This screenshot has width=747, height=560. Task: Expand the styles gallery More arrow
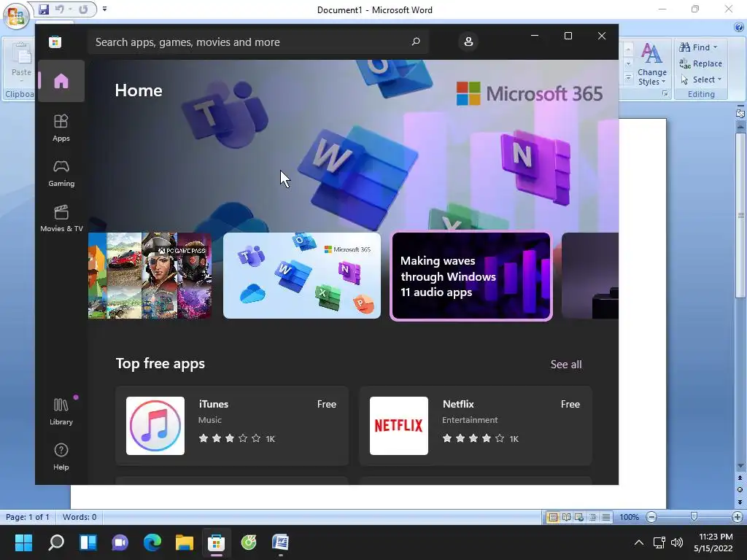coord(628,77)
